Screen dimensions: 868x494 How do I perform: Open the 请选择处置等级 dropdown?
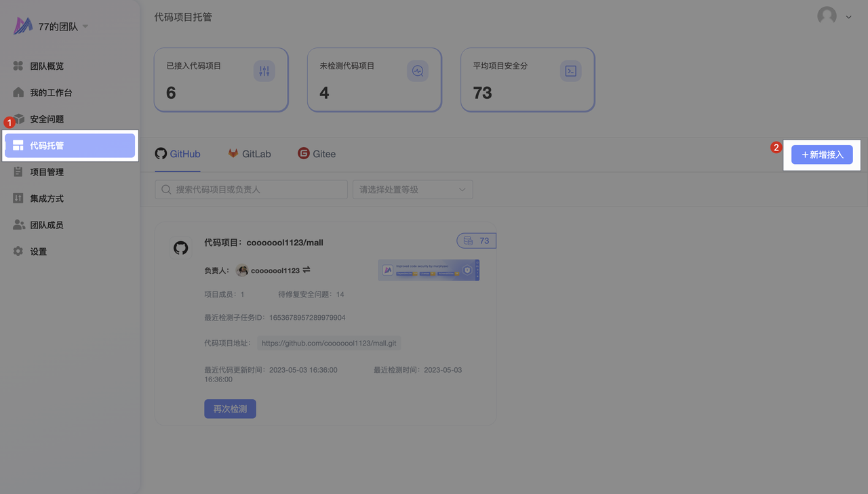pos(412,190)
